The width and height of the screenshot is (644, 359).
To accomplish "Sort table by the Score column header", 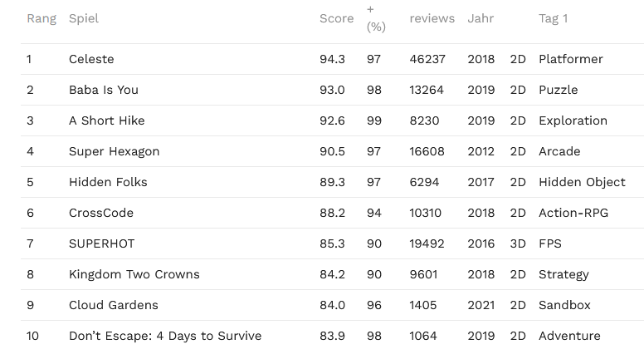I will 336,18.
